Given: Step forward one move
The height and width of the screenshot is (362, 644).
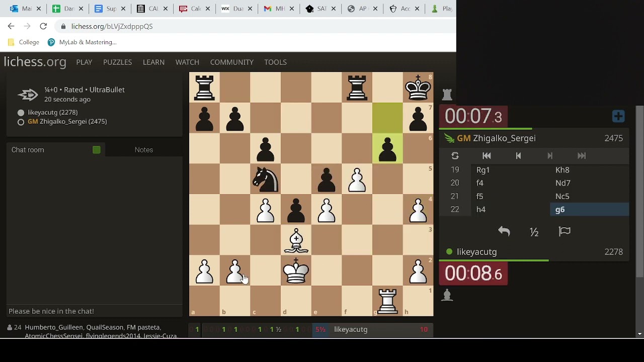Looking at the screenshot, I should [550, 156].
